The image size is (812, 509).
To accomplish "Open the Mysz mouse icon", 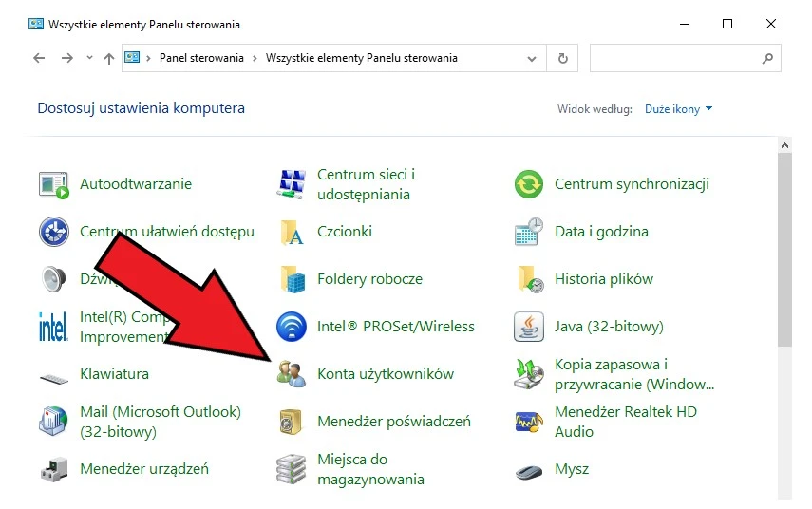I will point(528,469).
